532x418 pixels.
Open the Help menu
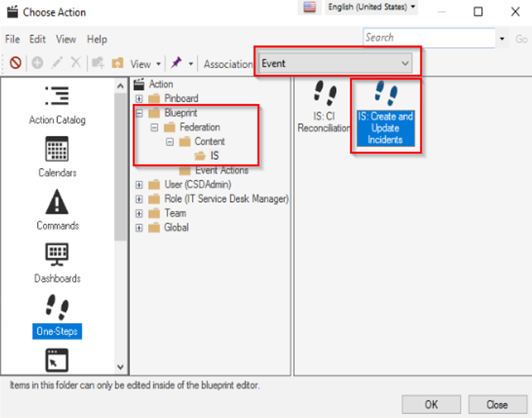(x=97, y=39)
